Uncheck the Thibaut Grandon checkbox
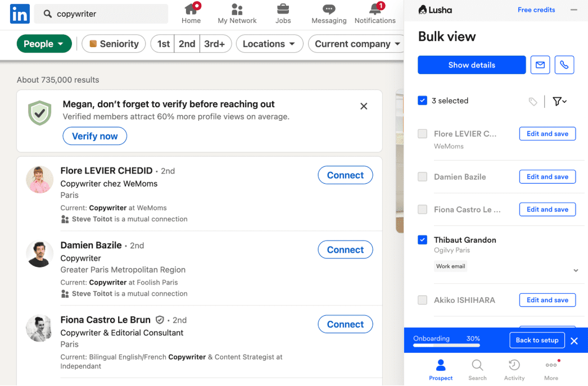The image size is (588, 386). tap(422, 240)
